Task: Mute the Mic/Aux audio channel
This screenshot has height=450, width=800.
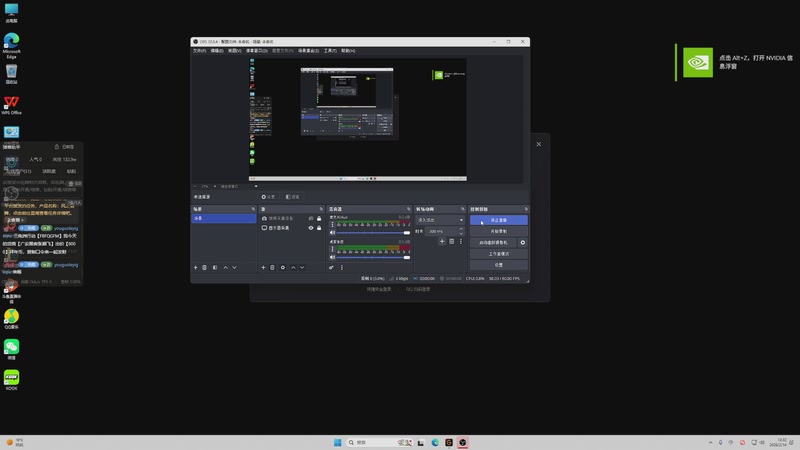Action: [x=333, y=233]
